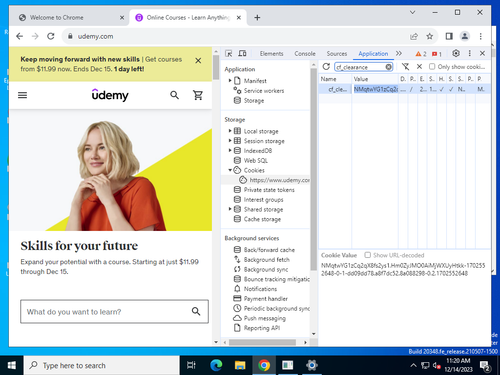Screen dimensions: 500x375
Task: Expand Session storage node
Action: pyautogui.click(x=230, y=141)
